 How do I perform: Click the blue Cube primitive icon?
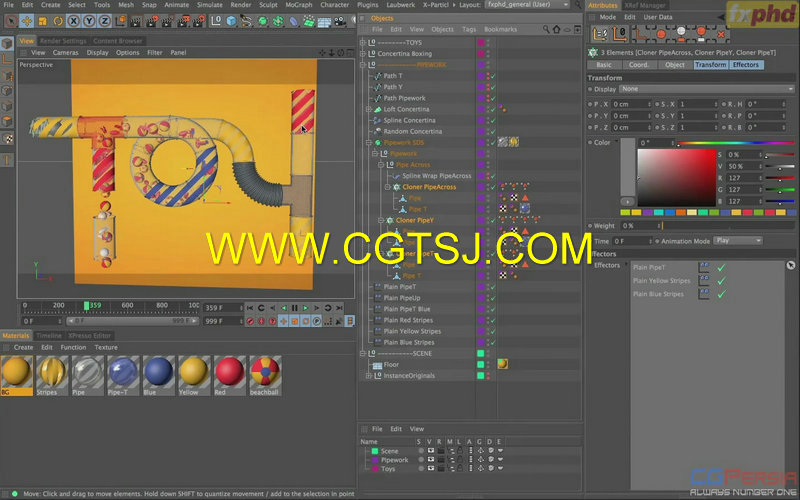point(232,21)
